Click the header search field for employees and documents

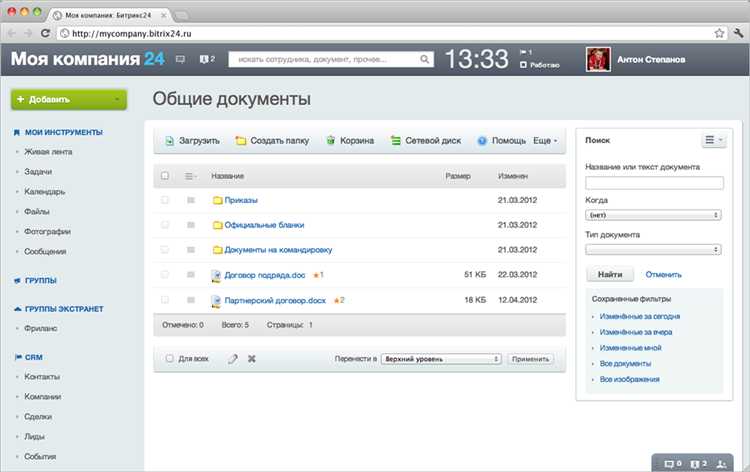[330, 60]
